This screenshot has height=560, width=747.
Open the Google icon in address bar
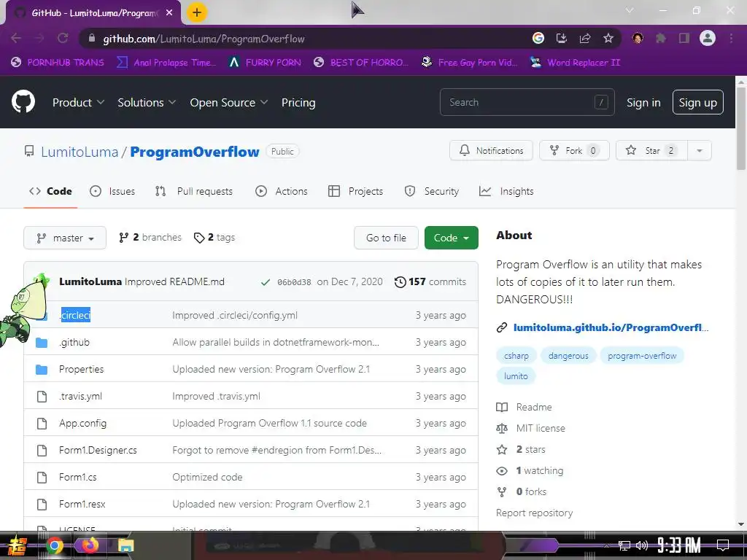coord(538,38)
